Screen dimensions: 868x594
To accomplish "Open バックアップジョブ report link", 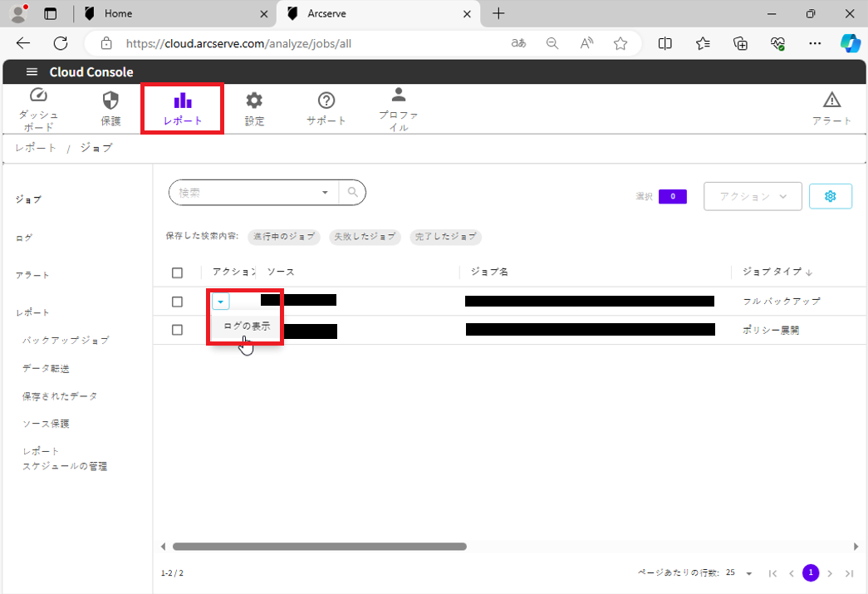I will [66, 340].
